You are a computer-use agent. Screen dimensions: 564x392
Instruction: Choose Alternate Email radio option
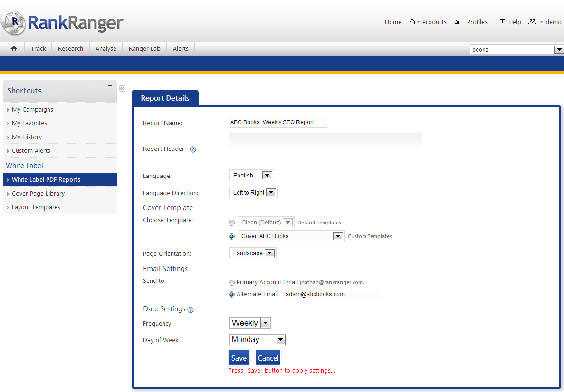(232, 295)
